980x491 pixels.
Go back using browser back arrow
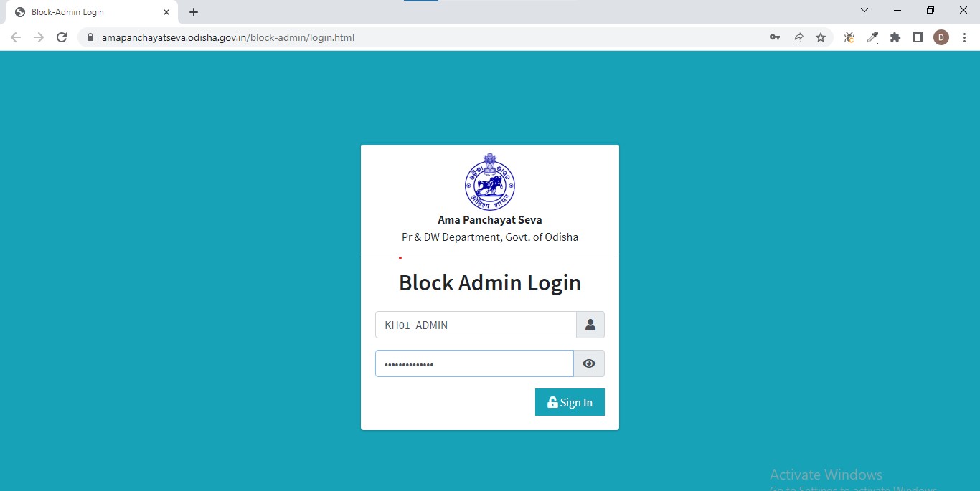tap(16, 37)
